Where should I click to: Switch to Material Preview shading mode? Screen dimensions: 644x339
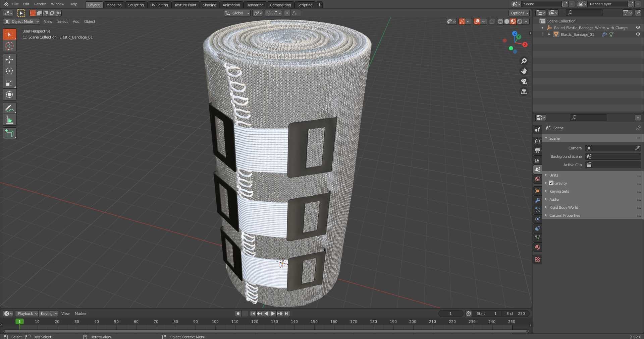point(513,21)
